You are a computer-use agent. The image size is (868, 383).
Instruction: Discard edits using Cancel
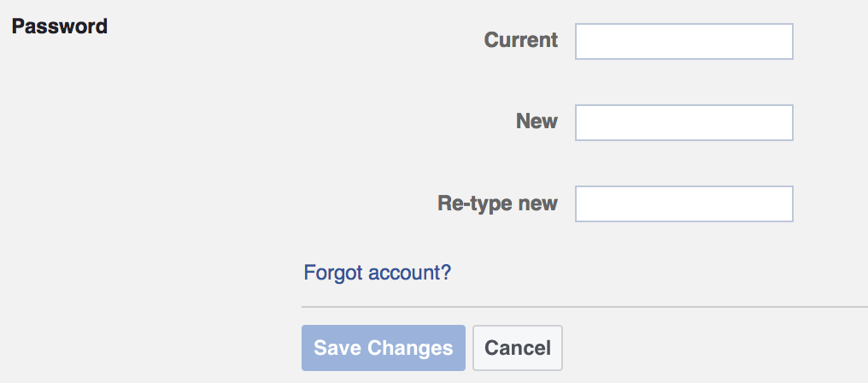tap(517, 348)
